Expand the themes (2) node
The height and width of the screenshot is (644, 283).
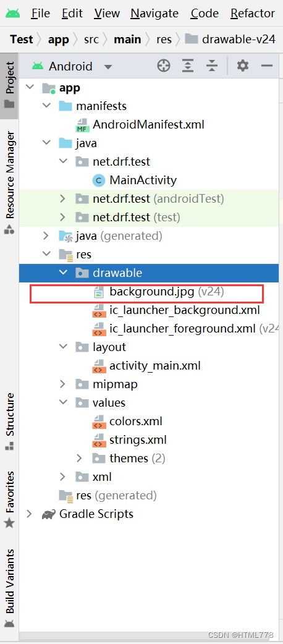click(79, 459)
